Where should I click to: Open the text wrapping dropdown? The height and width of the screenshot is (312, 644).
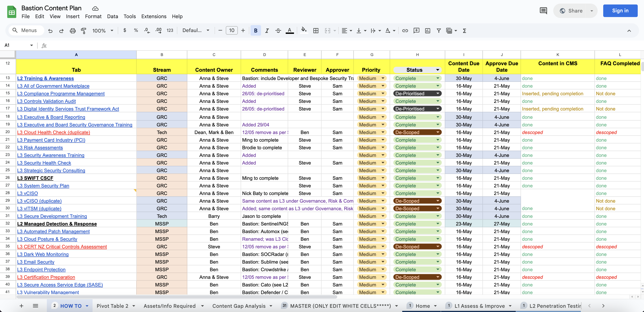click(x=376, y=30)
